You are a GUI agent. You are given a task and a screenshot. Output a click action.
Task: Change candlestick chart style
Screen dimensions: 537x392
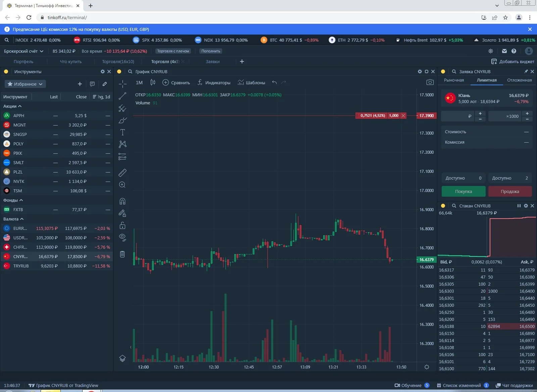point(153,83)
